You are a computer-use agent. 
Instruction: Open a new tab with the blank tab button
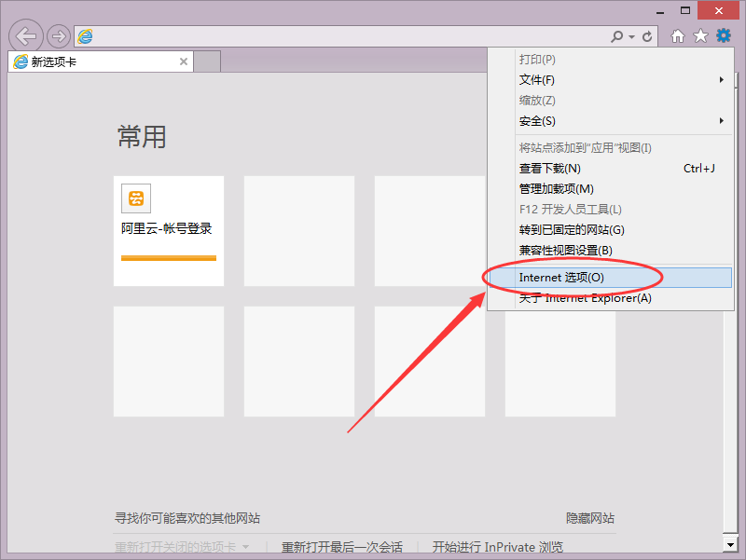(x=207, y=61)
